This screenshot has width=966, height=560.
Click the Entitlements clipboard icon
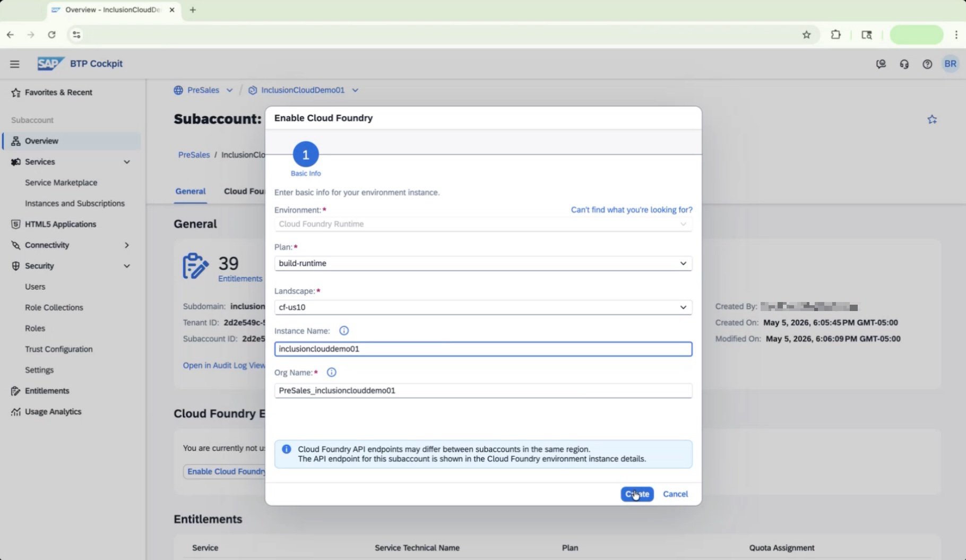195,266
